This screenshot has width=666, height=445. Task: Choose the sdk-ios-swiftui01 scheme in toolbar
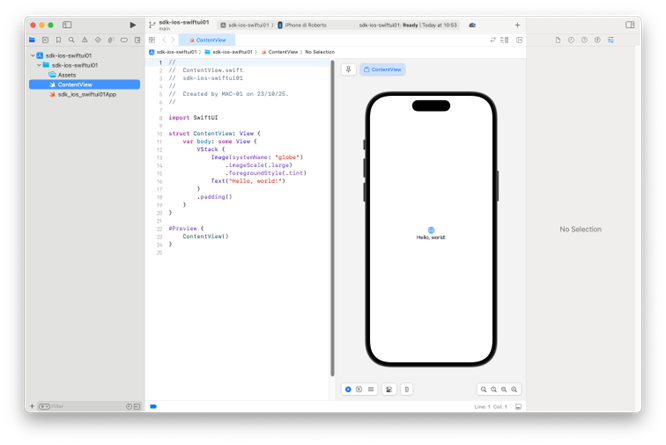245,25
